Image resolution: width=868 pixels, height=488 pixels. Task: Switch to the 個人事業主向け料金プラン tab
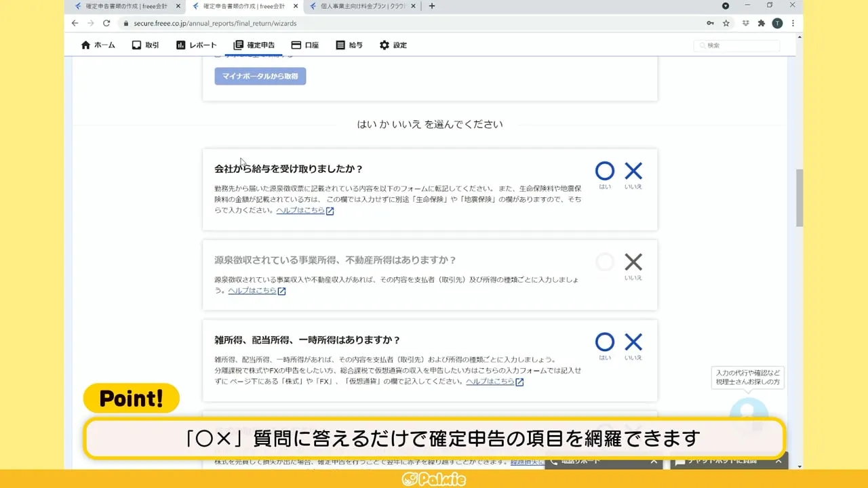(356, 6)
